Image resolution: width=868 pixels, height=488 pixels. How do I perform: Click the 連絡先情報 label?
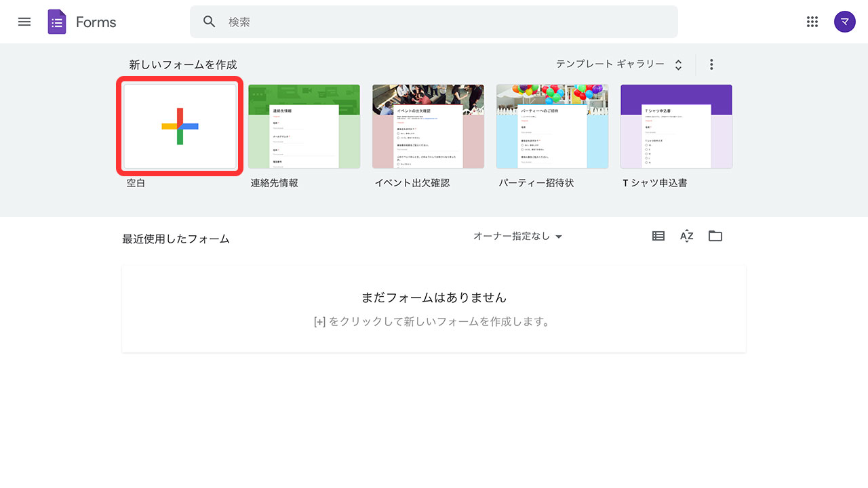[274, 183]
